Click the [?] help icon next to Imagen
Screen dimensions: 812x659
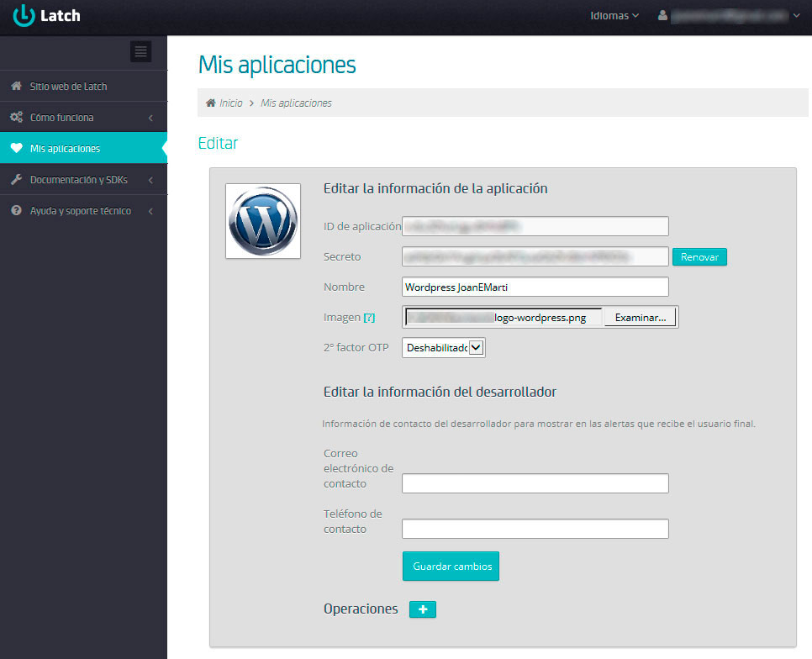point(369,318)
